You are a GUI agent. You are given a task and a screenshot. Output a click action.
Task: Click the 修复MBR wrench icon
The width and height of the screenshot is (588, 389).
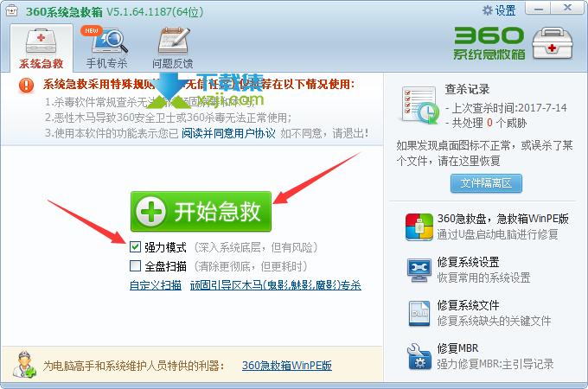pyautogui.click(x=419, y=356)
